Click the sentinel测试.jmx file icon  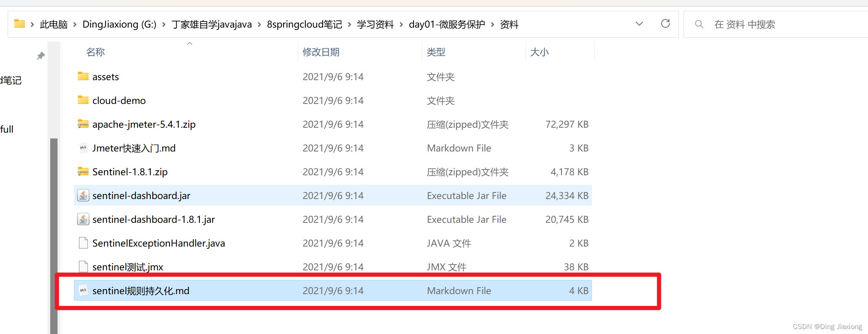[x=83, y=267]
